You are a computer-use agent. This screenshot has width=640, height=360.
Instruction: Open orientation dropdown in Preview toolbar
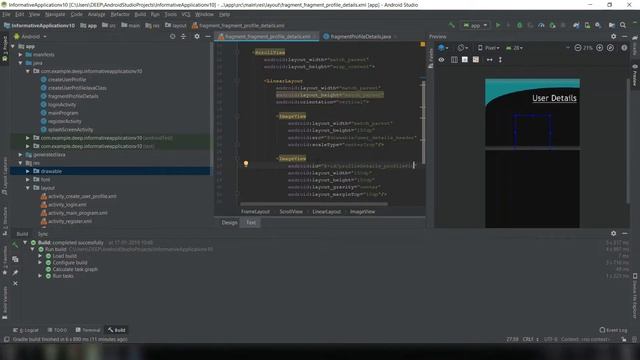click(462, 48)
